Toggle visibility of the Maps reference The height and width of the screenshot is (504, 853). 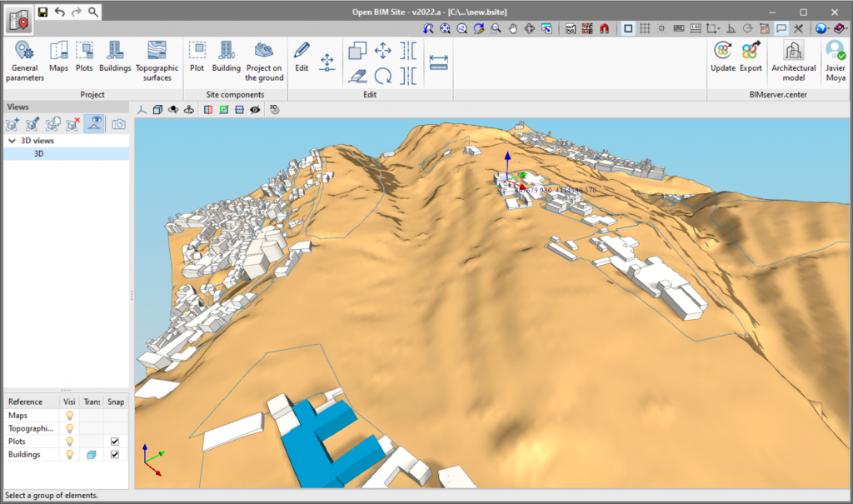point(69,415)
